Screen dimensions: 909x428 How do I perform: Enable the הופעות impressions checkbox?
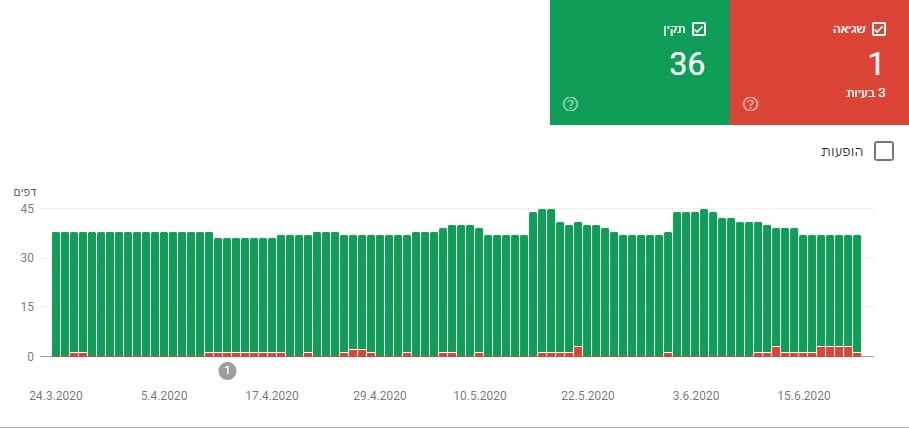click(883, 152)
